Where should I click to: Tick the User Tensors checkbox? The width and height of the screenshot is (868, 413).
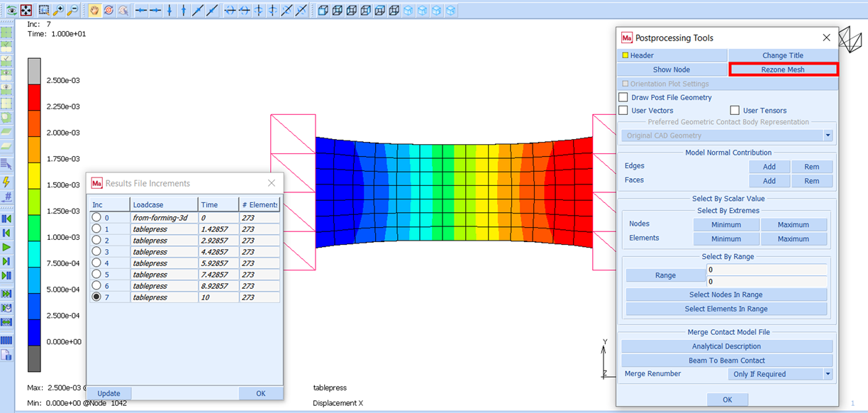[735, 111]
